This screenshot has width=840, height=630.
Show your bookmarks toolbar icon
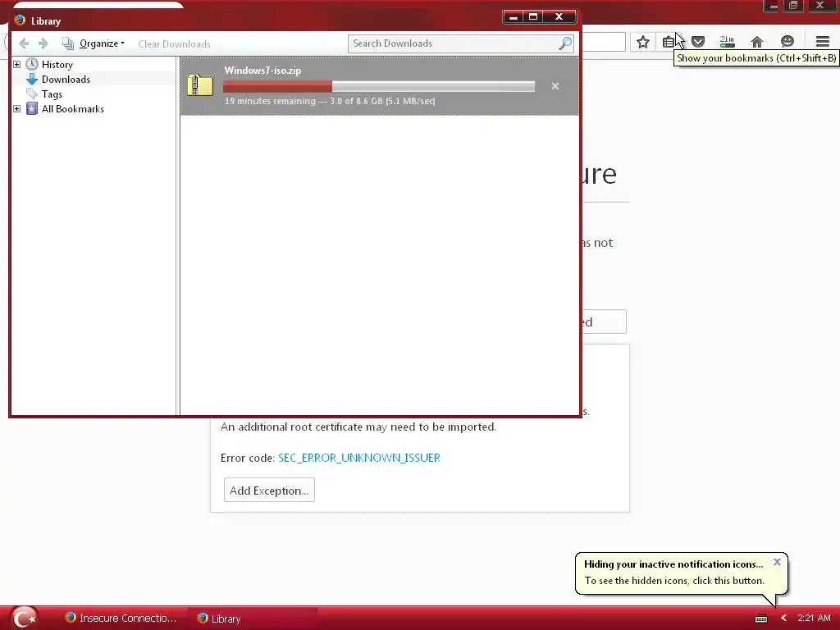click(669, 42)
